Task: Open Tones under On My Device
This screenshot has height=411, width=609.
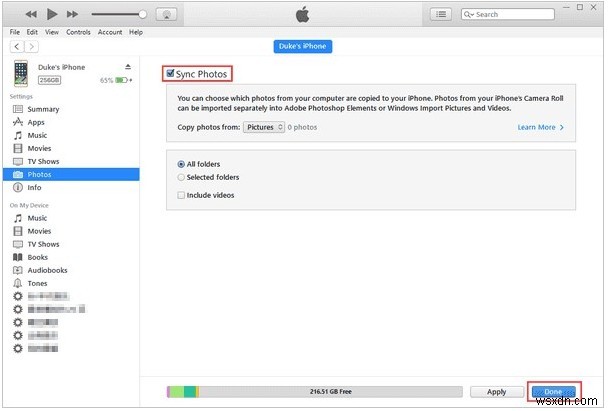Action: pos(71,284)
